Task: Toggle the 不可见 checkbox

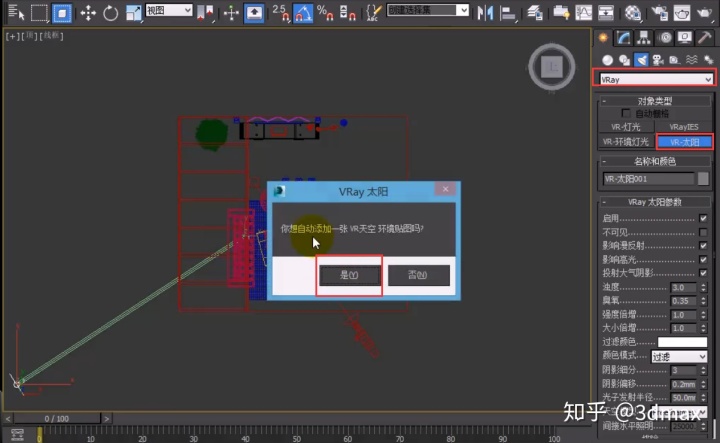Action: click(703, 232)
